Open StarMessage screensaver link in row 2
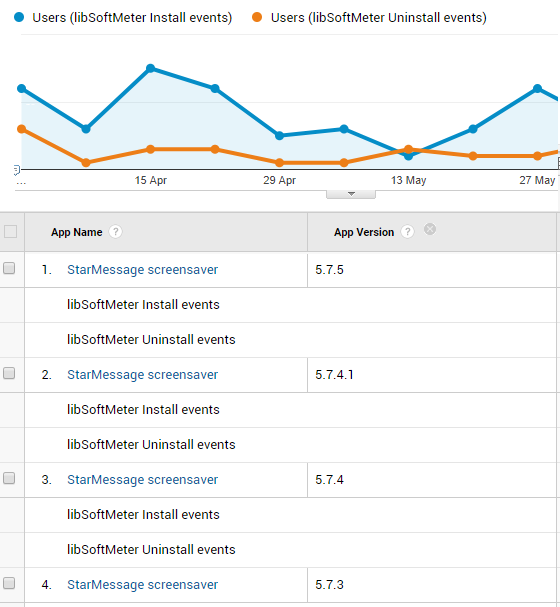 tap(142, 374)
